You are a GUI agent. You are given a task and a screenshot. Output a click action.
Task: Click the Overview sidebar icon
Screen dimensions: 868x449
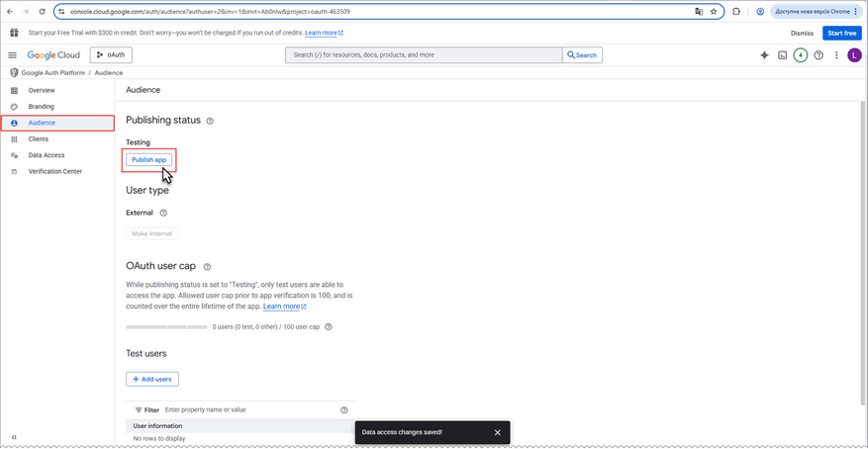(15, 90)
